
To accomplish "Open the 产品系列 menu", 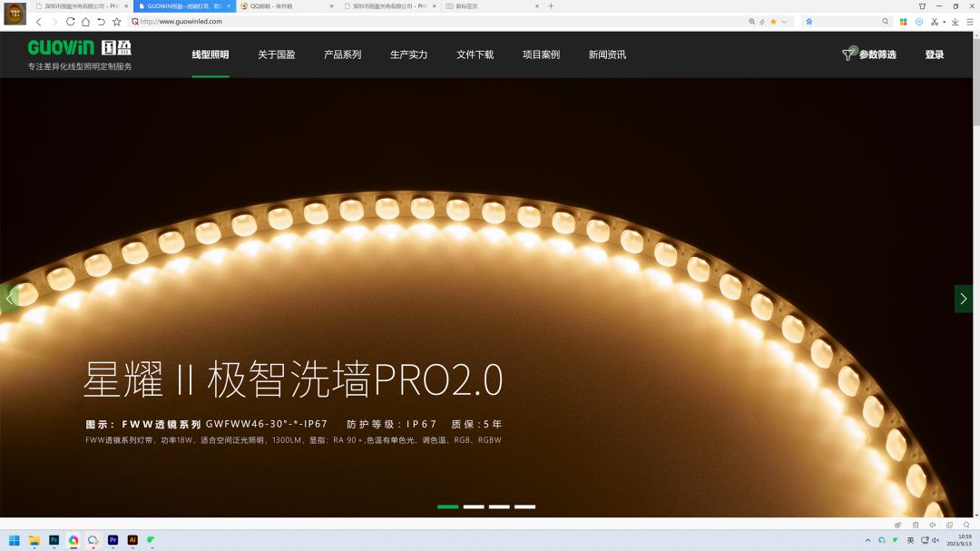I will tap(342, 54).
